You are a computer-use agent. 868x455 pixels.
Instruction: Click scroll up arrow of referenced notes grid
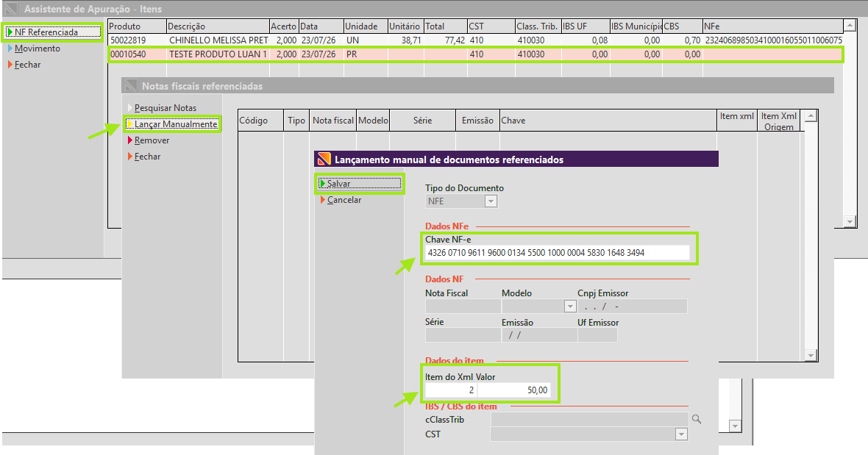point(811,115)
